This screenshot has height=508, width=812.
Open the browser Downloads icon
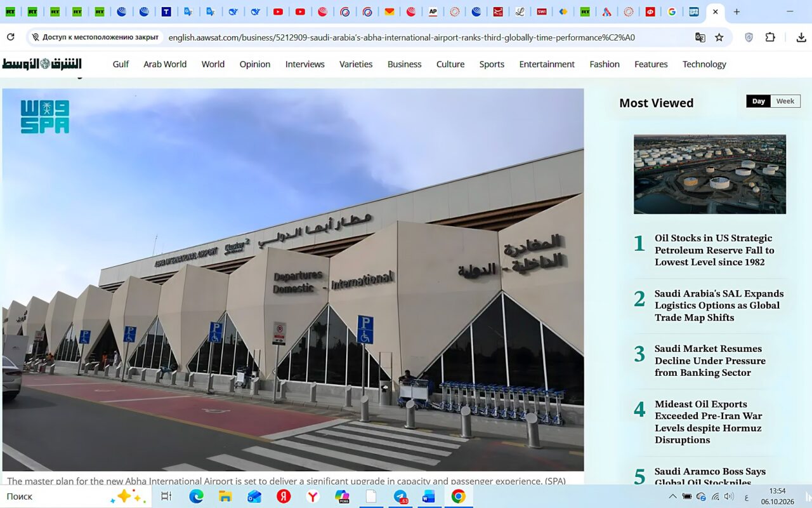pos(801,37)
